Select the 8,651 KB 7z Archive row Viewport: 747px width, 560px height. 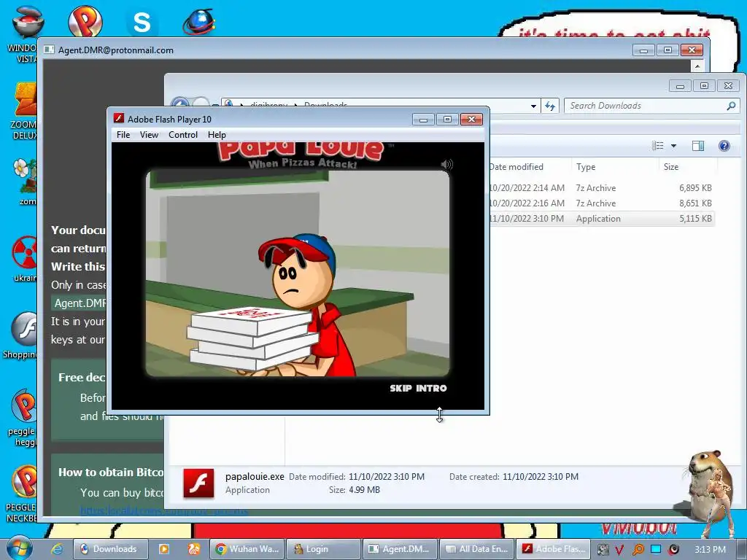[601, 203]
